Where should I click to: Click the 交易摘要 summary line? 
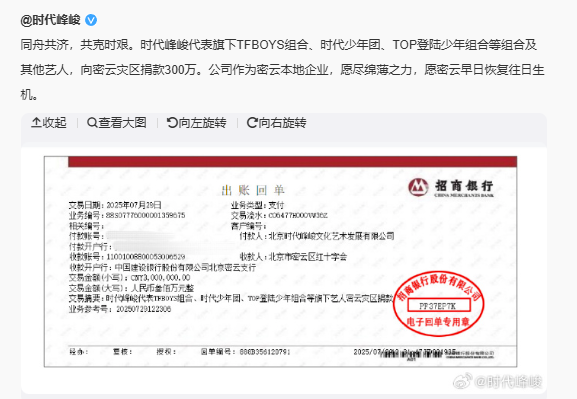click(231, 298)
